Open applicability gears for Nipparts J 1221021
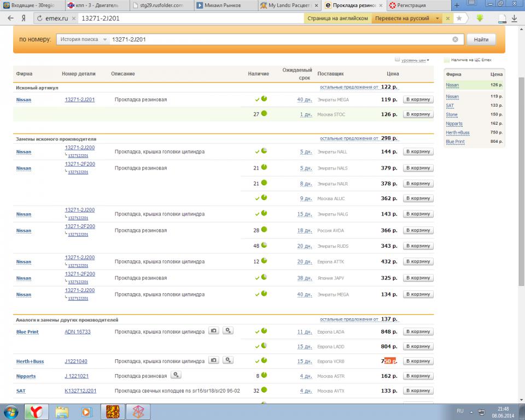525x420 pixels. point(176,375)
